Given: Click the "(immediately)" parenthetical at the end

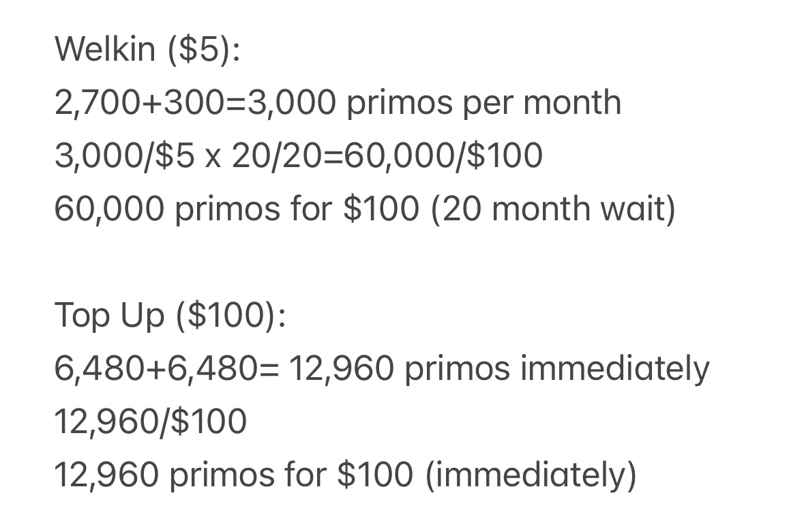Looking at the screenshot, I should coord(531,475).
